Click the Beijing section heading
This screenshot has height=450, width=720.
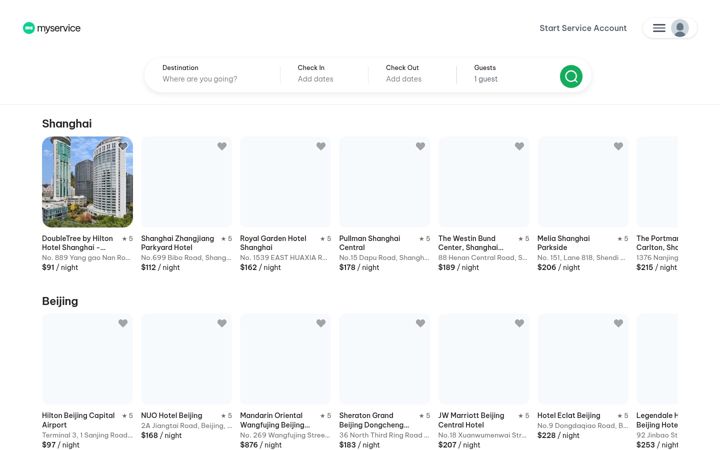tap(60, 301)
